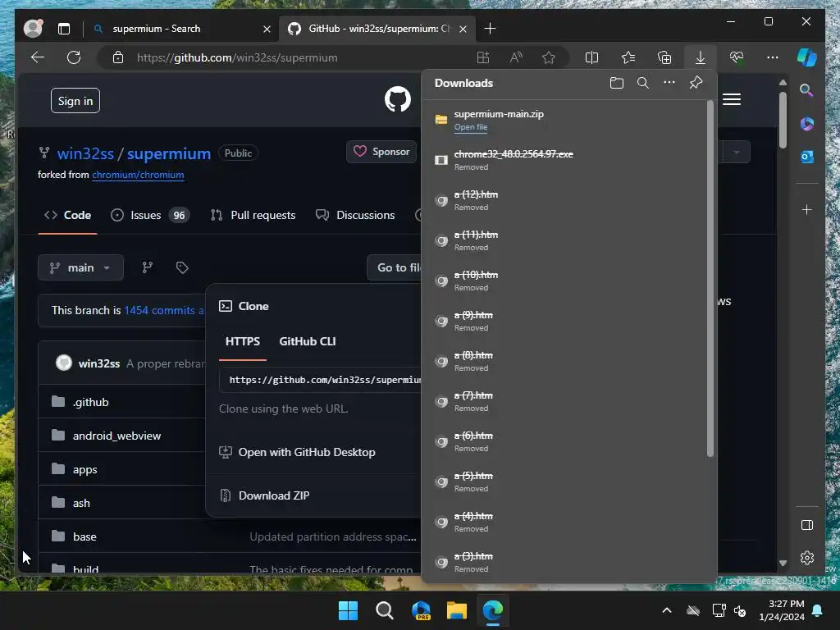Select the Code repository tab
Screen dimensions: 840x630
click(67, 216)
